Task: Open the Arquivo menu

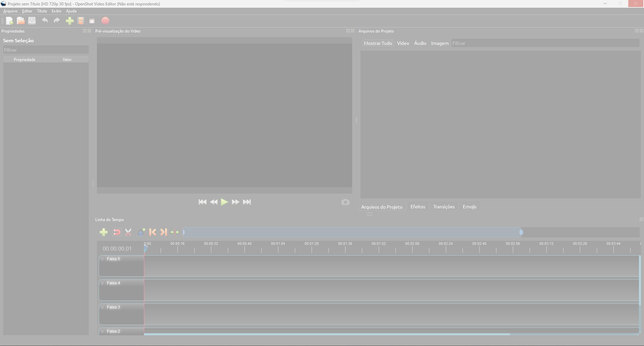Action: coord(10,11)
